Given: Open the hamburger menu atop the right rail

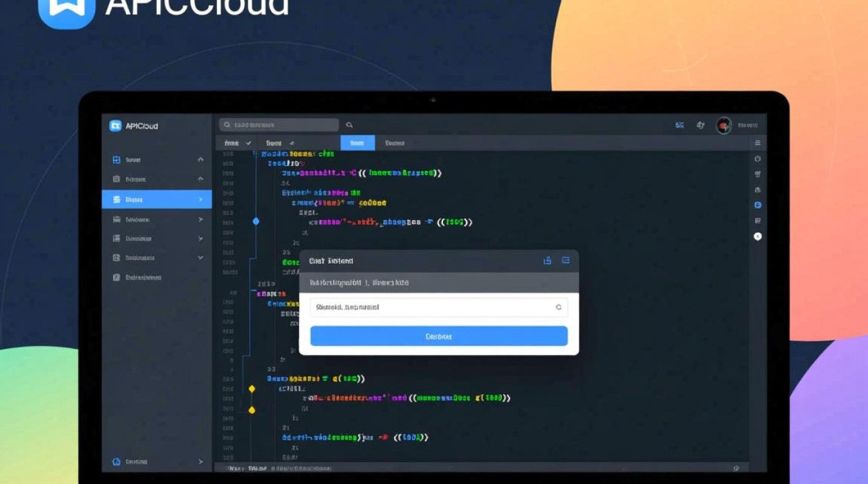Looking at the screenshot, I should 758,143.
